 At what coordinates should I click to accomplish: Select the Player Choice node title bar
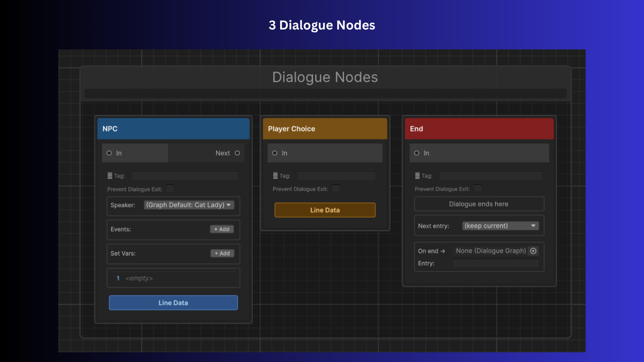[x=325, y=129]
